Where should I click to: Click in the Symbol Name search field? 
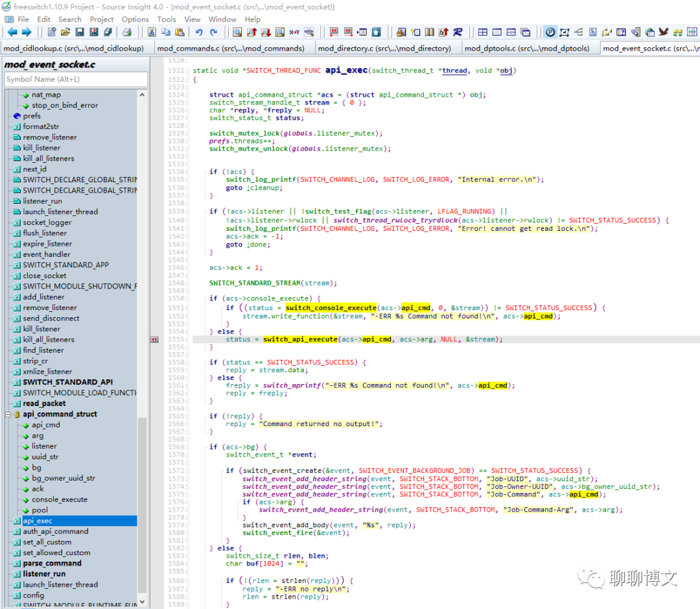pyautogui.click(x=75, y=79)
